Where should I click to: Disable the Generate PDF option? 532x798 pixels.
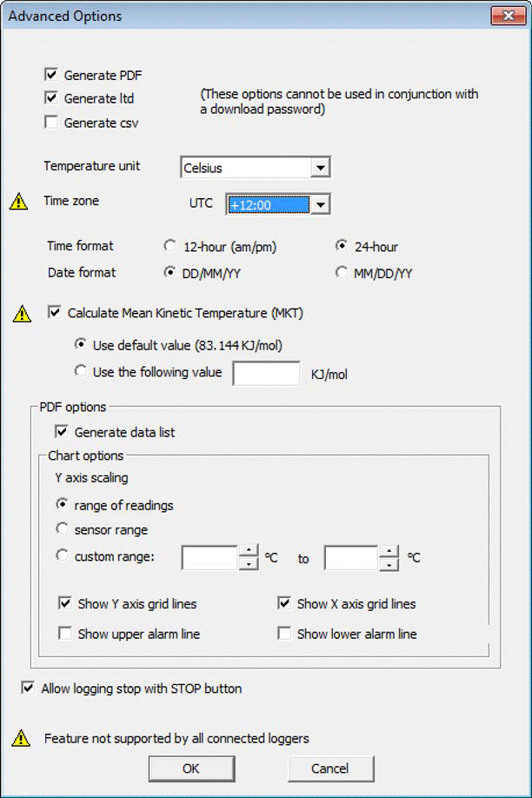pyautogui.click(x=50, y=75)
